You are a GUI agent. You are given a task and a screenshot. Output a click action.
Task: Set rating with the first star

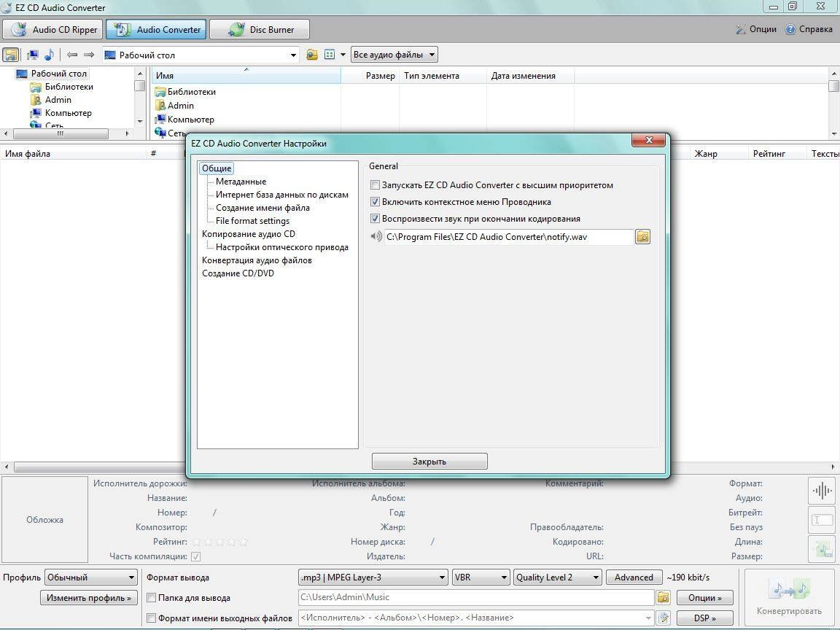197,542
